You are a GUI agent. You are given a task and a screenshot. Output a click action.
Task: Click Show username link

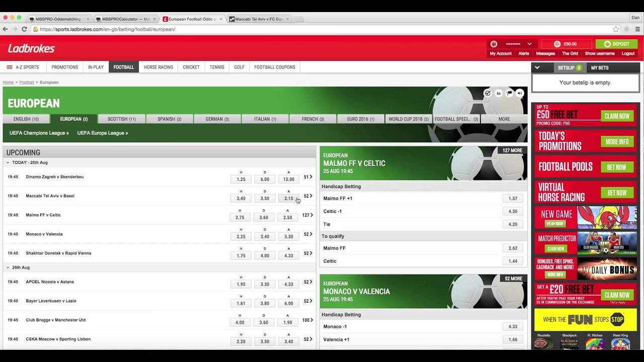[x=600, y=53]
